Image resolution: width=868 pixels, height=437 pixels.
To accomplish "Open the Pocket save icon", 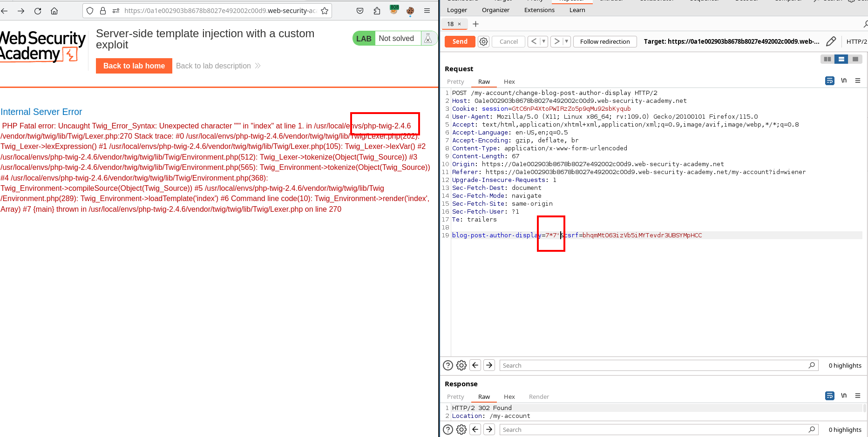I will coord(360,11).
